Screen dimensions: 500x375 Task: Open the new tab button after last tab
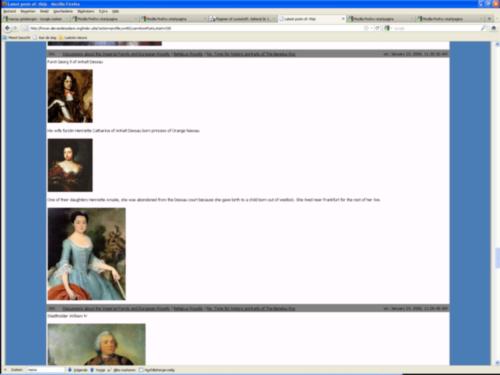coord(489,19)
